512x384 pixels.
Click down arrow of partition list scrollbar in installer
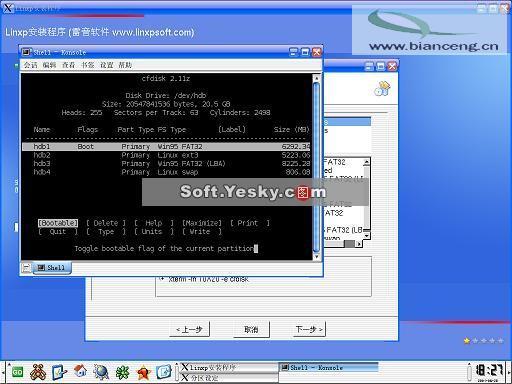pyautogui.click(x=367, y=235)
